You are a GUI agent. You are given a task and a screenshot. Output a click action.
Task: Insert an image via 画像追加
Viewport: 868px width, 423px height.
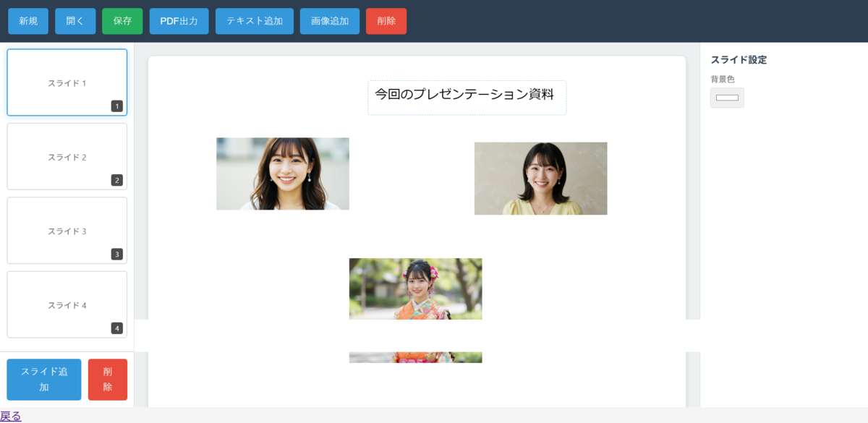pos(330,21)
